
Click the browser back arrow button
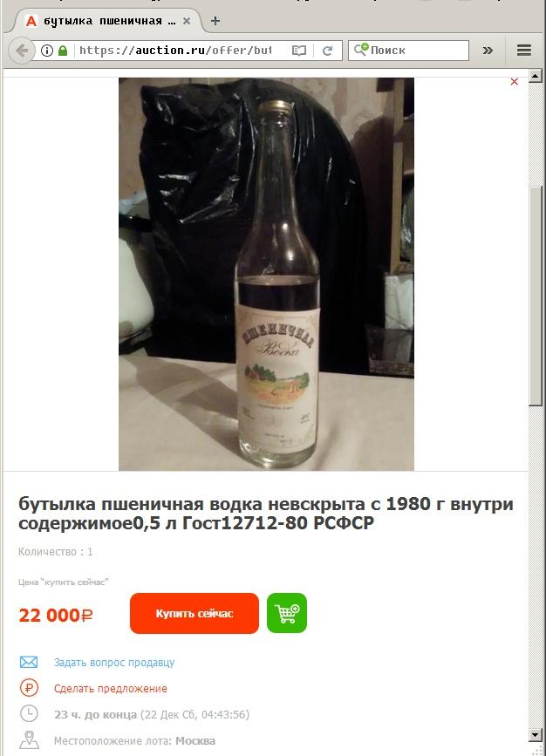22,51
